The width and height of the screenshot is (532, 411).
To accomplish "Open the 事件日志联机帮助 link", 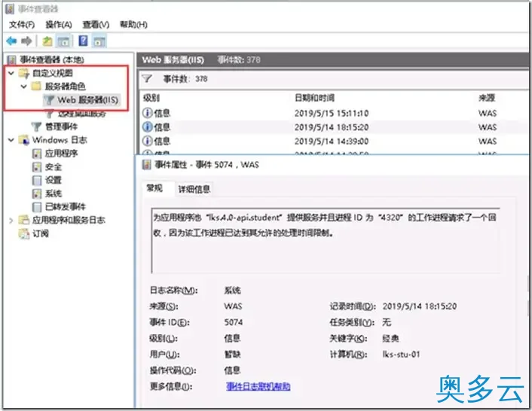I will [258, 386].
